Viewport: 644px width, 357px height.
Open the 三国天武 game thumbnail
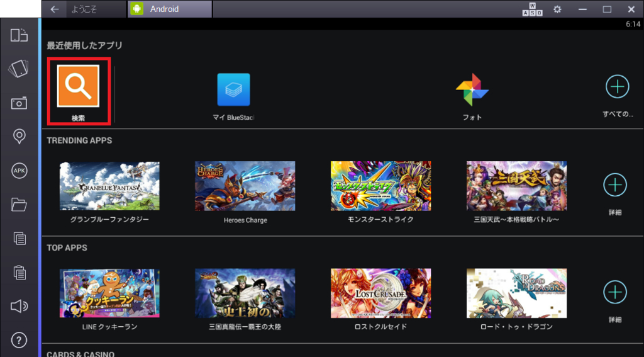coord(517,186)
